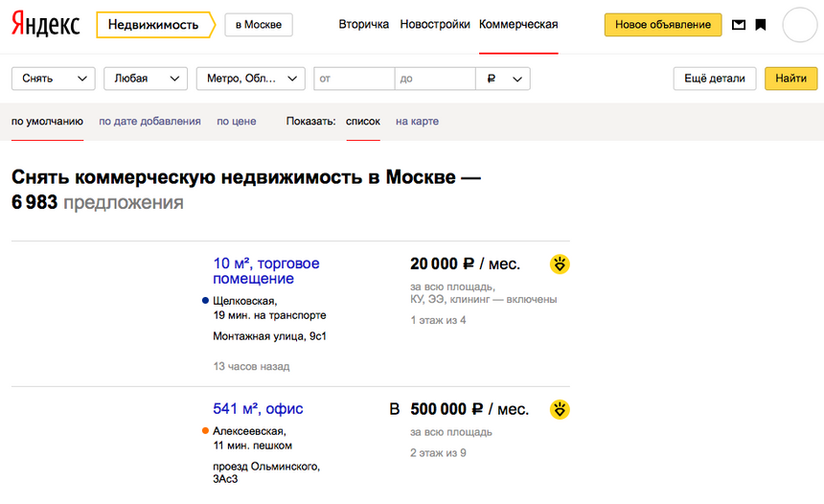Click the Новое объявление button
This screenshot has height=504, width=824.
(663, 25)
